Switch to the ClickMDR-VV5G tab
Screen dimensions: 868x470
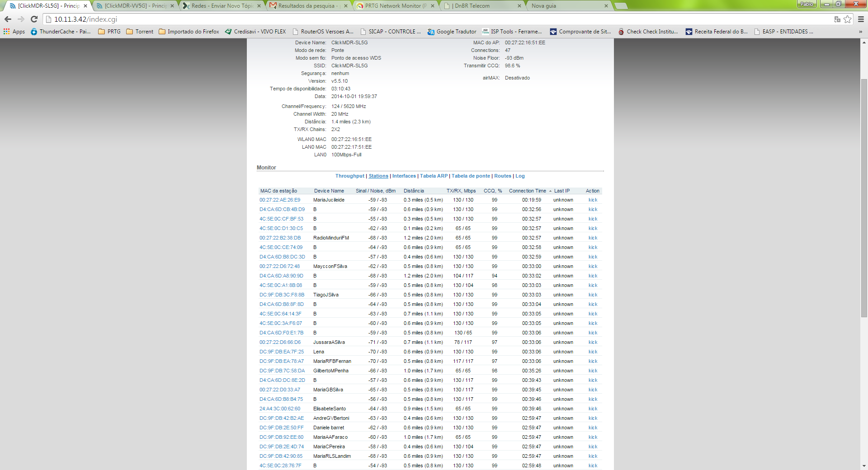[134, 6]
